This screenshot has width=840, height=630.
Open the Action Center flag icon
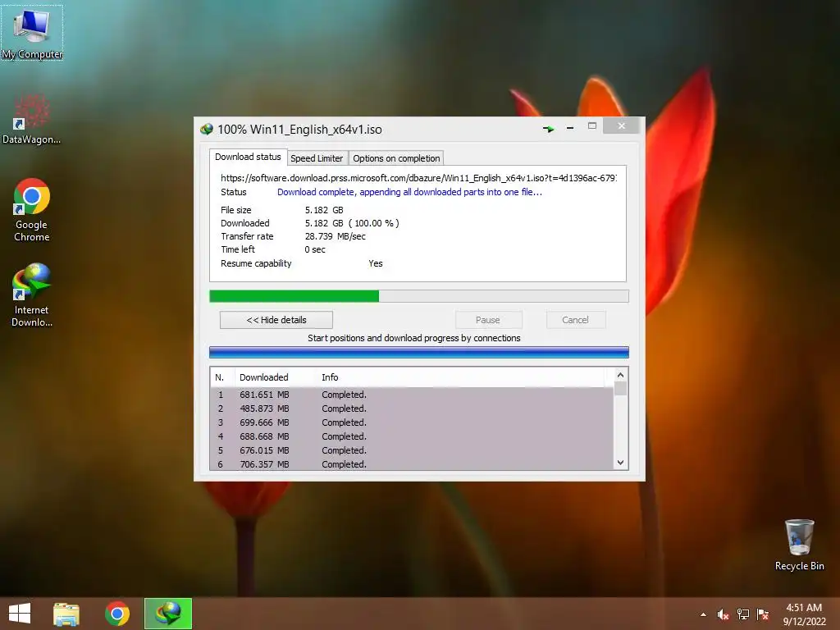click(763, 614)
